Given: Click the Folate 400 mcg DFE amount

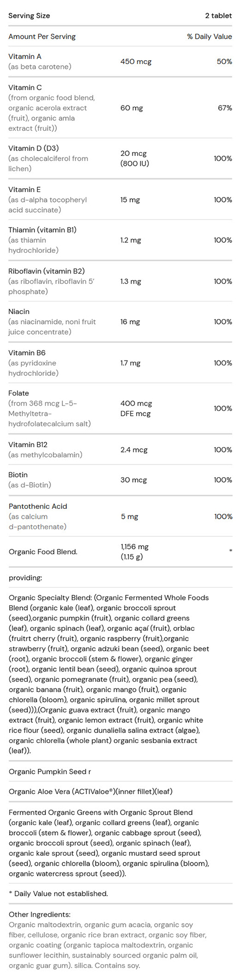Looking at the screenshot, I should [x=136, y=408].
